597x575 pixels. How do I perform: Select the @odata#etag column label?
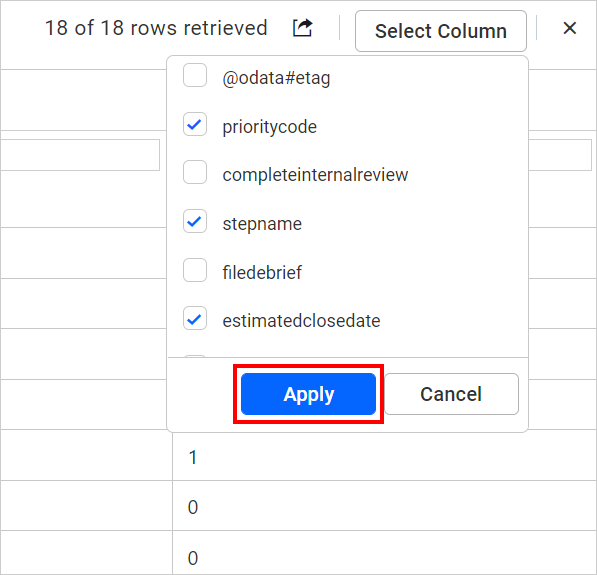pos(276,78)
